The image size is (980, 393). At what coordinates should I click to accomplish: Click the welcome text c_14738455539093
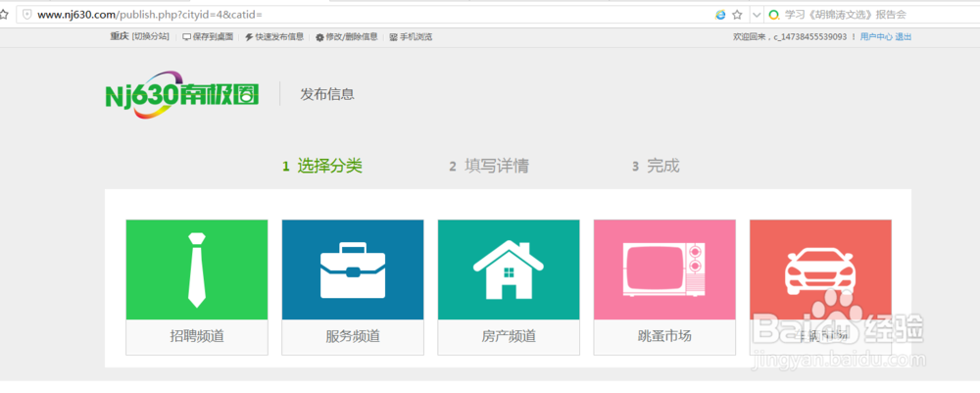click(x=810, y=37)
